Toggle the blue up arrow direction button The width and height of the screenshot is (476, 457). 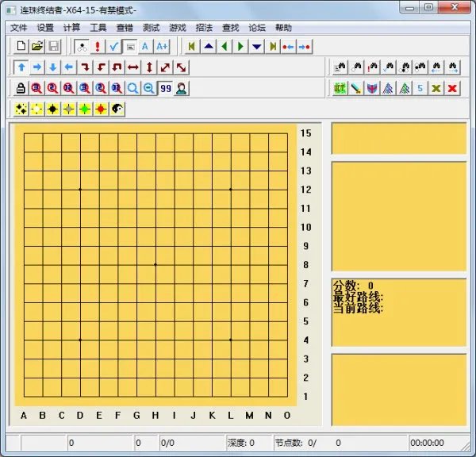pos(21,67)
